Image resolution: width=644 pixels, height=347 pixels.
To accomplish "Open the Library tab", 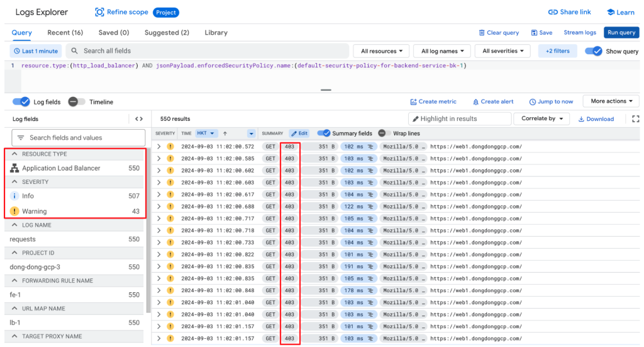I will 216,33.
